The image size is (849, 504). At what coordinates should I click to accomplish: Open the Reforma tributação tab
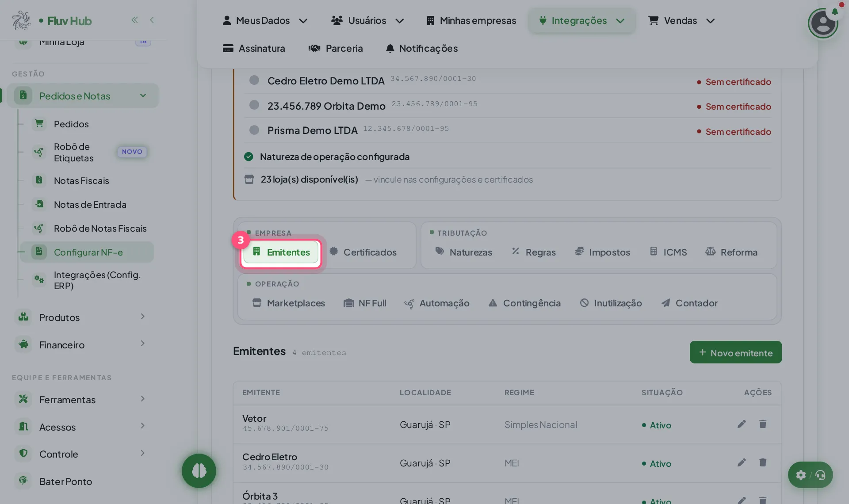point(731,252)
